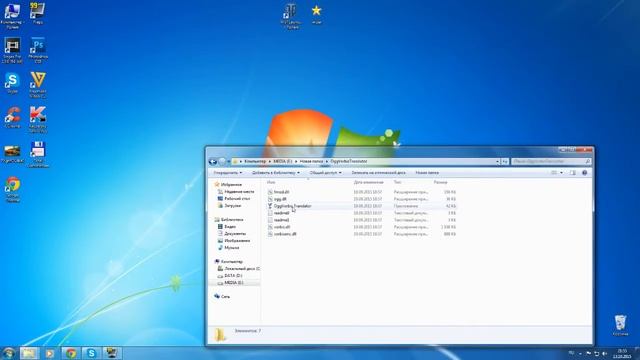Open the Skype desktop shortcut
Screen dimensions: 640x360
[12, 83]
